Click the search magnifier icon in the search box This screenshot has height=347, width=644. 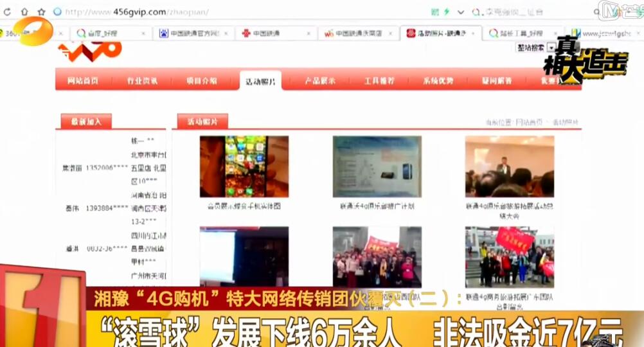coord(476,12)
